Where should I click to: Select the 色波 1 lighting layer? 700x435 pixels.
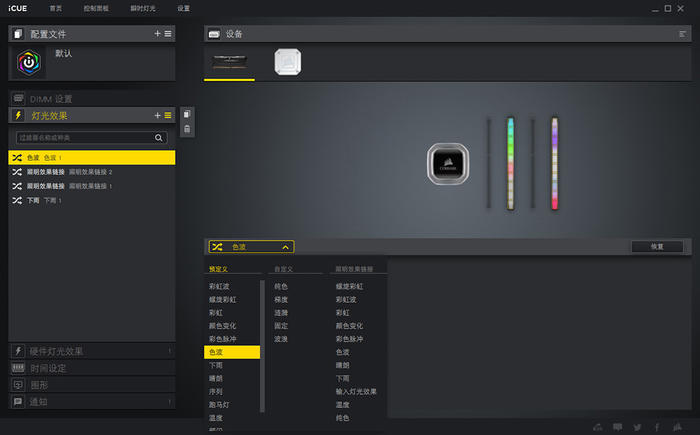pos(92,158)
